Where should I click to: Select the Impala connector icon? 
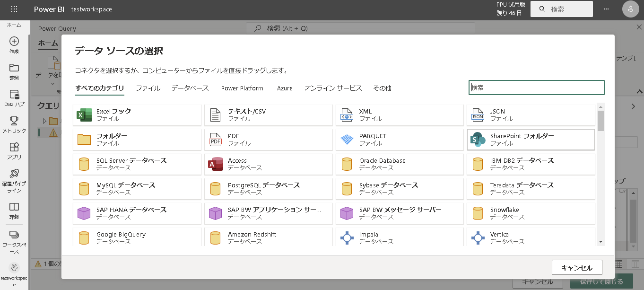tap(347, 238)
